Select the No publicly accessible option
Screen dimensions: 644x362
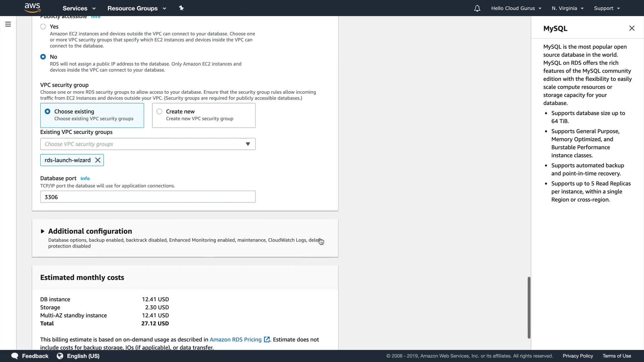[43, 57]
